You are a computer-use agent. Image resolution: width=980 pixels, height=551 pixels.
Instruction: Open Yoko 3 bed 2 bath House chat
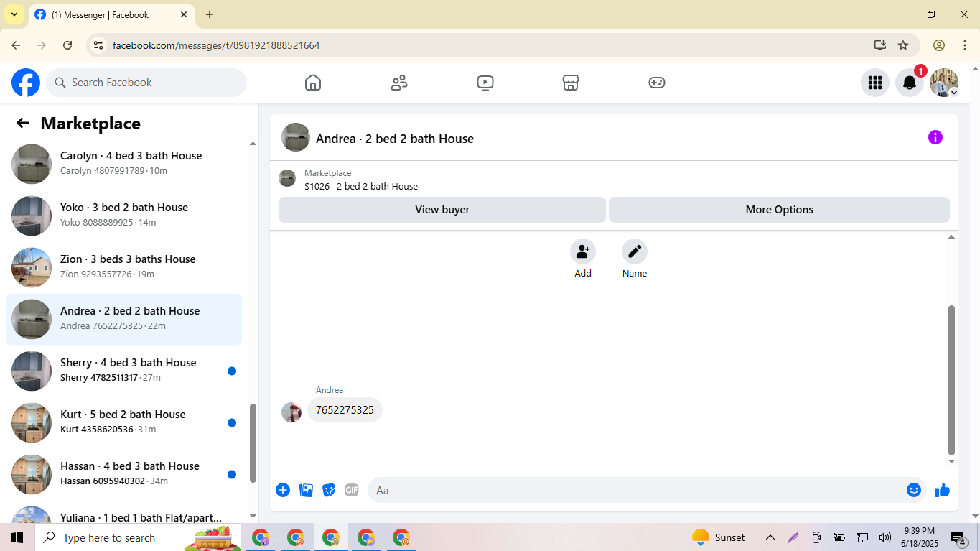pyautogui.click(x=123, y=216)
